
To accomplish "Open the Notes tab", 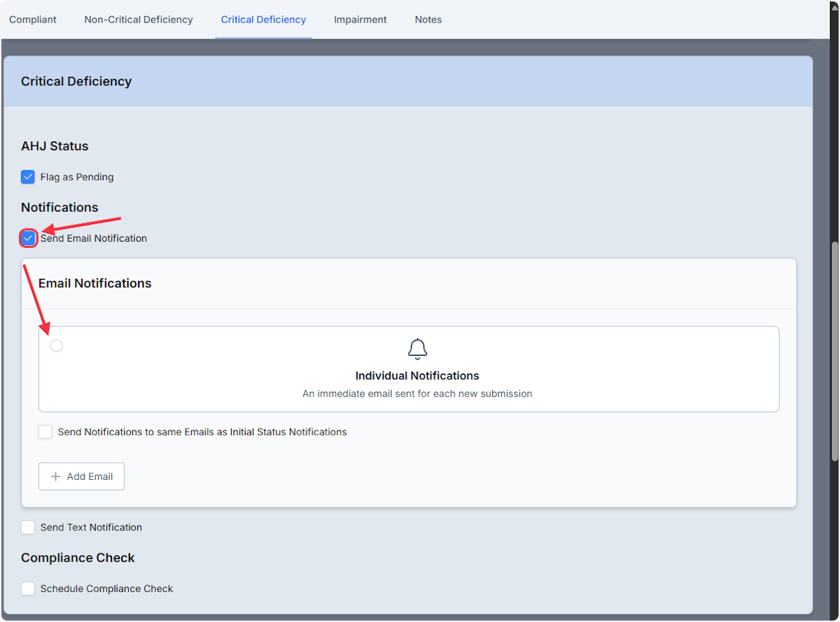I will (428, 20).
